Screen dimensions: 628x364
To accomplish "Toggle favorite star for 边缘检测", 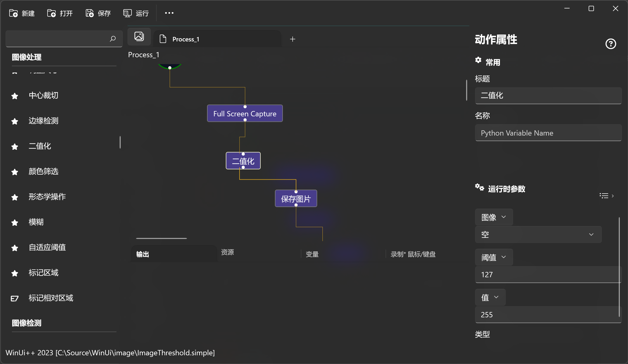I will 15,121.
